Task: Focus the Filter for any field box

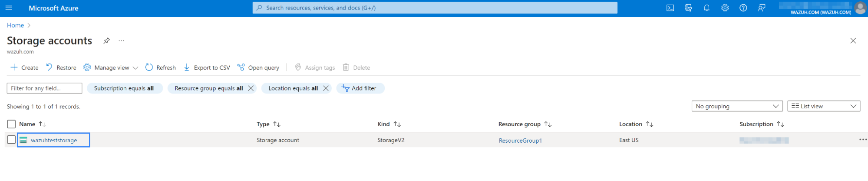Action: (x=44, y=88)
